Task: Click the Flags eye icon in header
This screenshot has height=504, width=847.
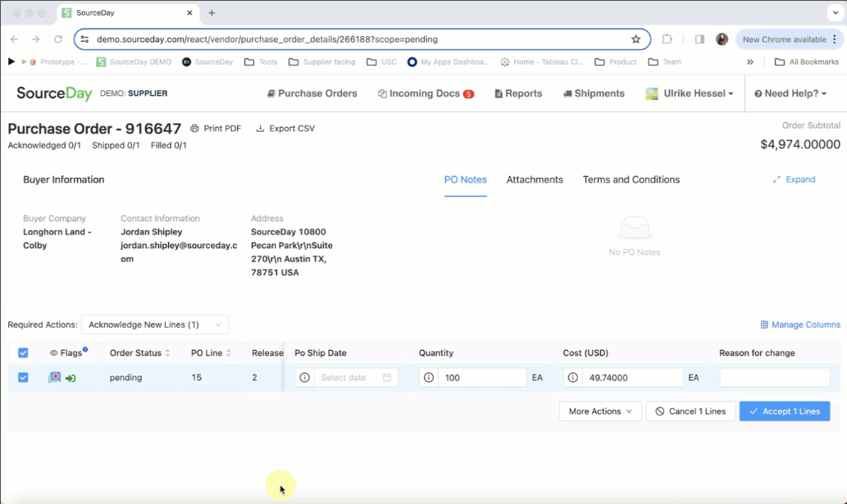Action: point(53,353)
